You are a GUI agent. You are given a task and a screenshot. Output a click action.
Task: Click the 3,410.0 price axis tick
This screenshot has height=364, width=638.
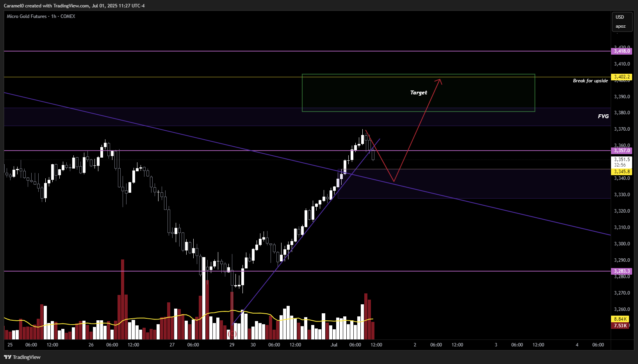point(622,64)
